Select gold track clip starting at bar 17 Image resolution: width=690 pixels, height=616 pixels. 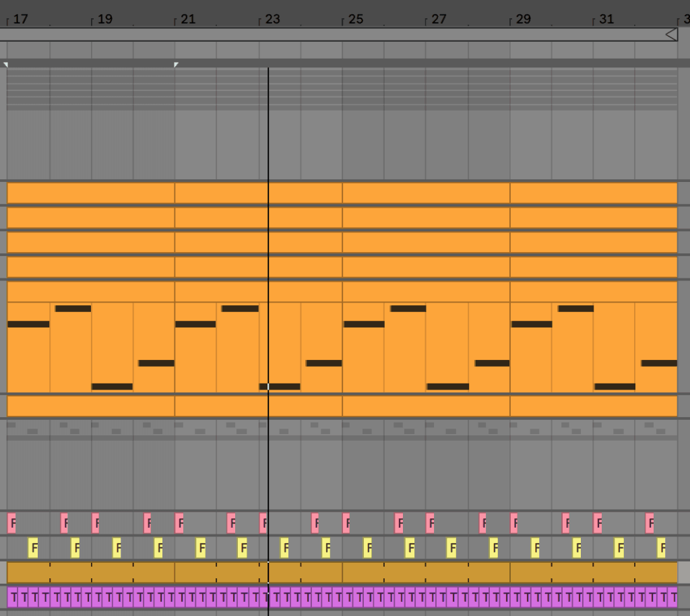(91, 572)
